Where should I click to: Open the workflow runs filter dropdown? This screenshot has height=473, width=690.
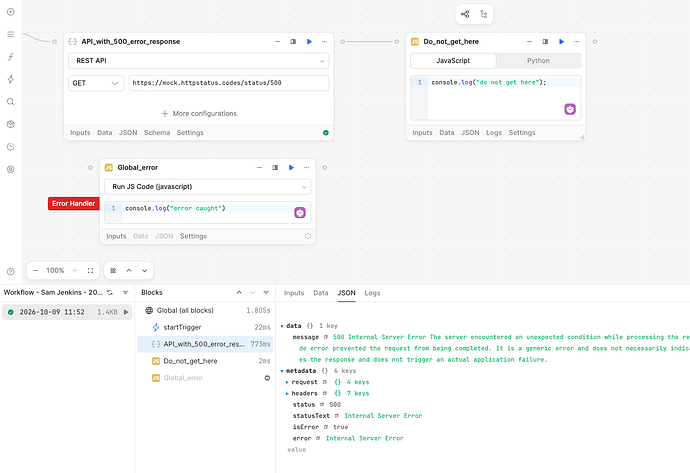point(125,292)
